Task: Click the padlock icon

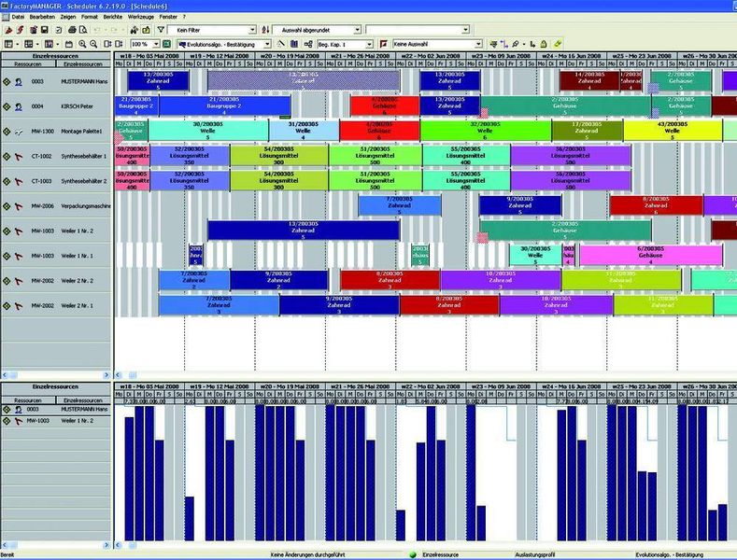Action: click(544, 44)
